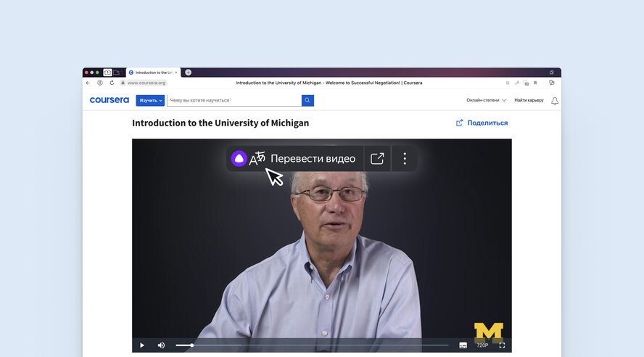Click the blue search magnifier button
The image size is (644, 357).
(307, 100)
